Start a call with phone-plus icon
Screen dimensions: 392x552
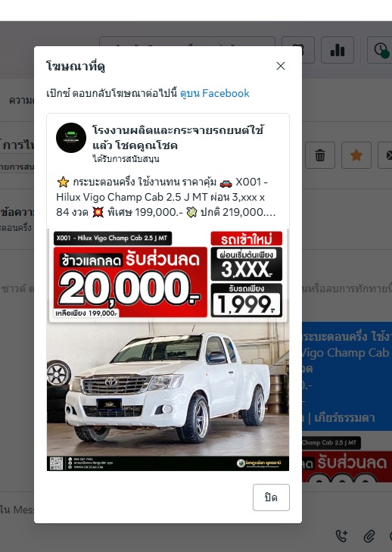pos(341,536)
